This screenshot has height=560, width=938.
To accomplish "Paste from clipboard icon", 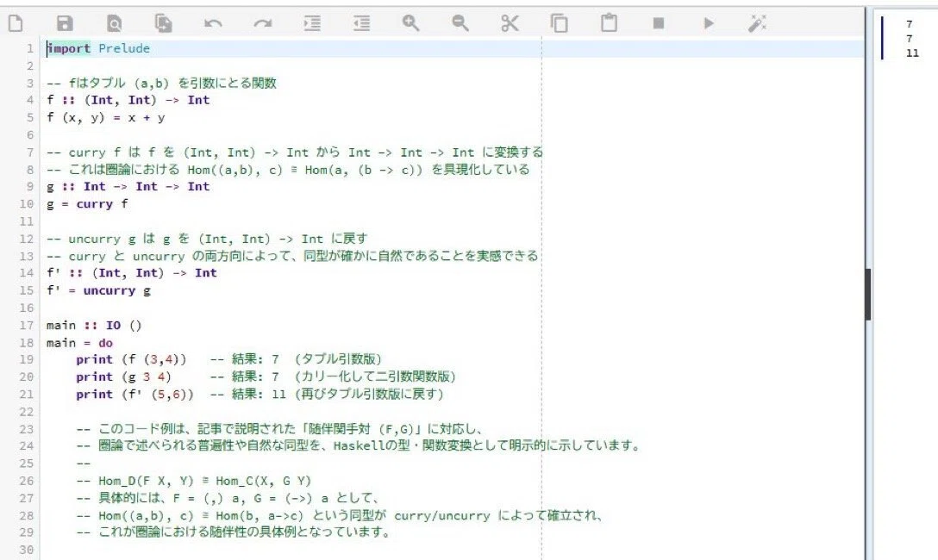I will 609,23.
